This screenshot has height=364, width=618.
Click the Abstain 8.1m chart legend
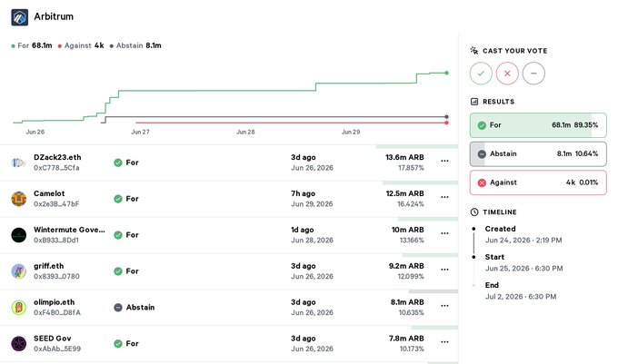click(135, 45)
